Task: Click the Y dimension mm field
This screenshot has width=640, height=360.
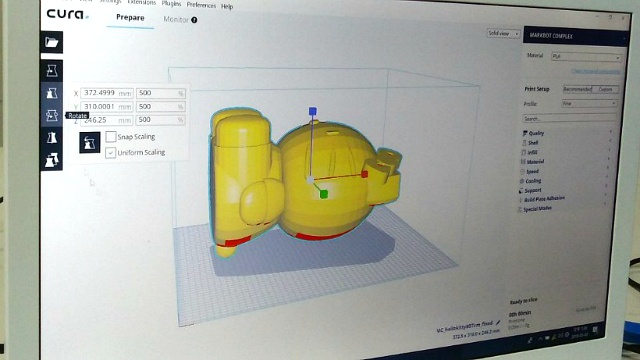Action: click(107, 107)
